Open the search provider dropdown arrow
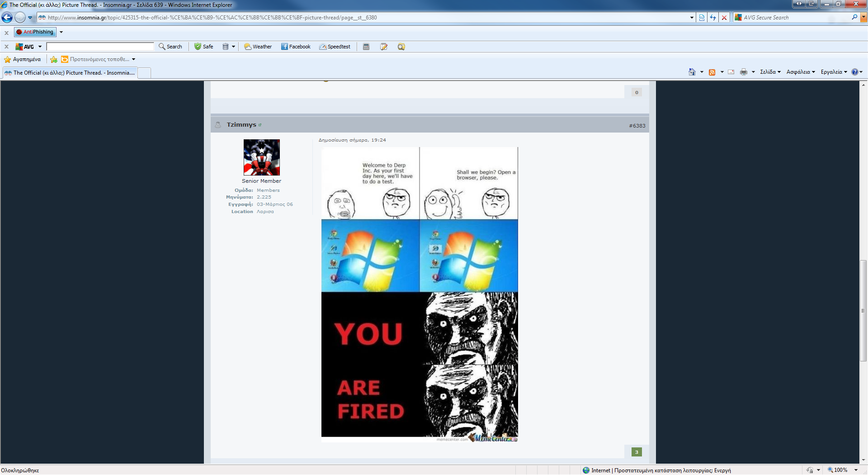Screen dimensions: 868x475 (x=863, y=18)
